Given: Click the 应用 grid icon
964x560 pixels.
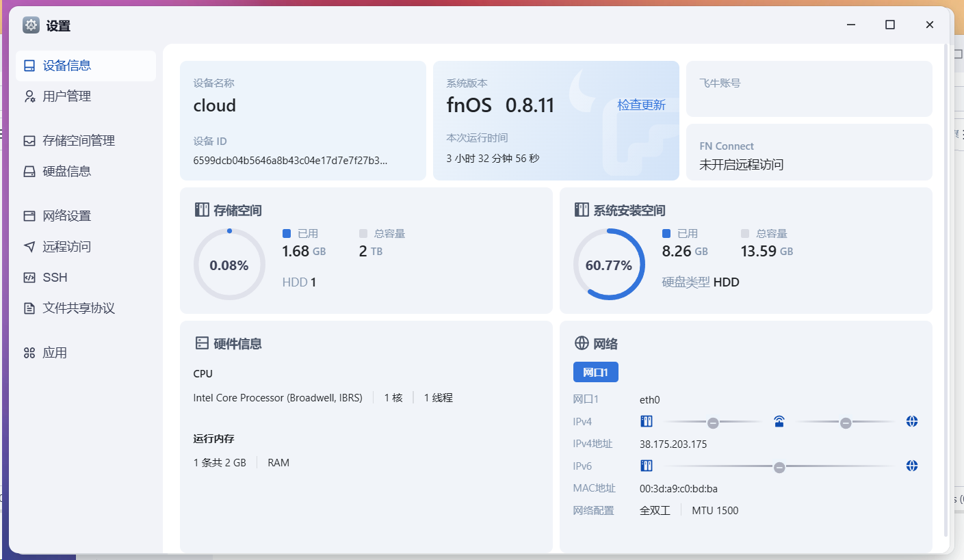Looking at the screenshot, I should tap(29, 353).
